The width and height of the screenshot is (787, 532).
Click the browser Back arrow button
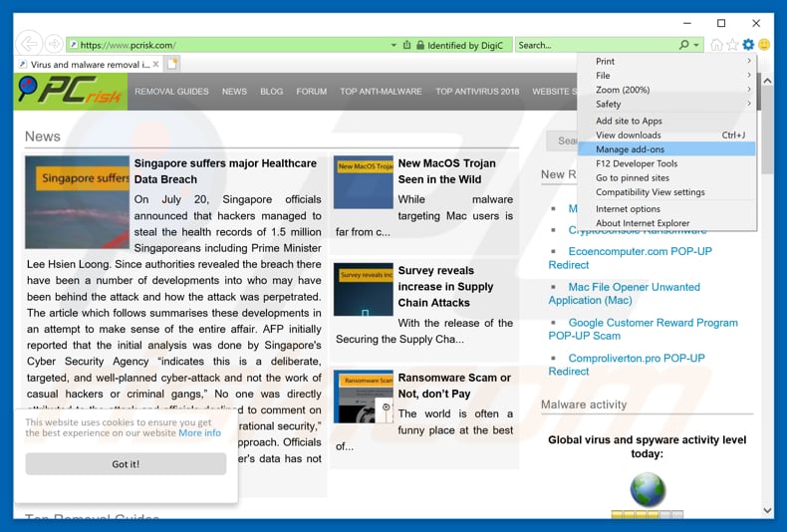tap(28, 44)
